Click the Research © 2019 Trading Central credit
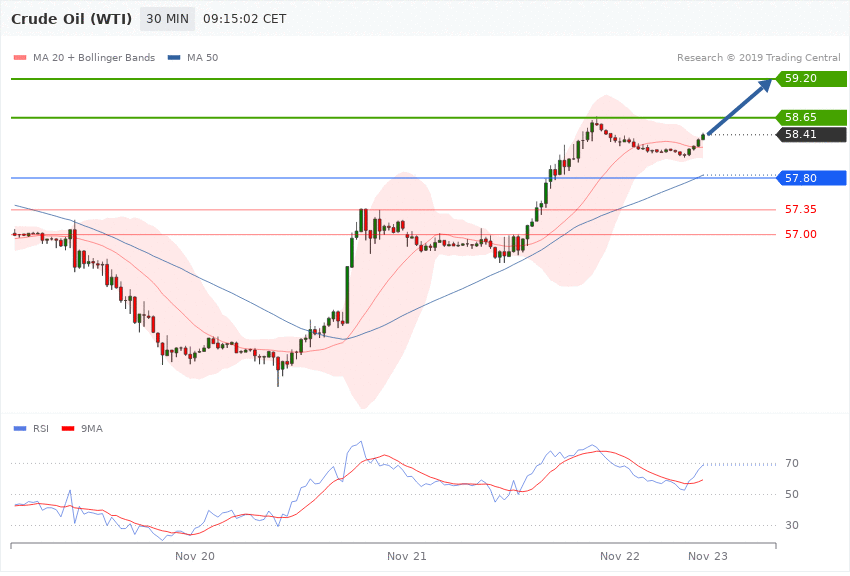This screenshot has width=850, height=576. coord(758,57)
